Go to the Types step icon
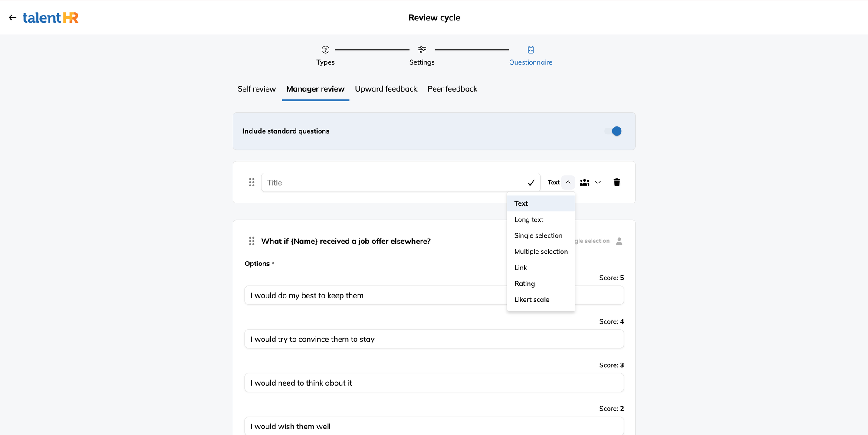The height and width of the screenshot is (435, 868). coord(325,50)
